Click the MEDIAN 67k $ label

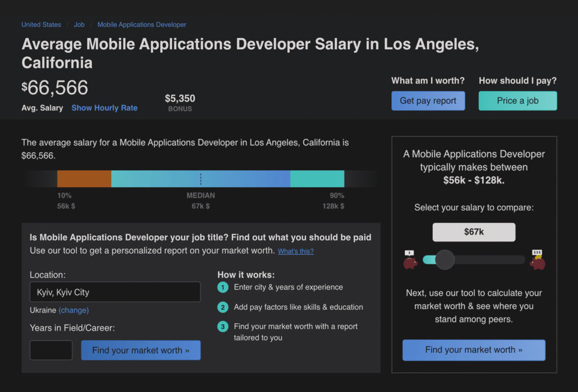[x=200, y=201]
